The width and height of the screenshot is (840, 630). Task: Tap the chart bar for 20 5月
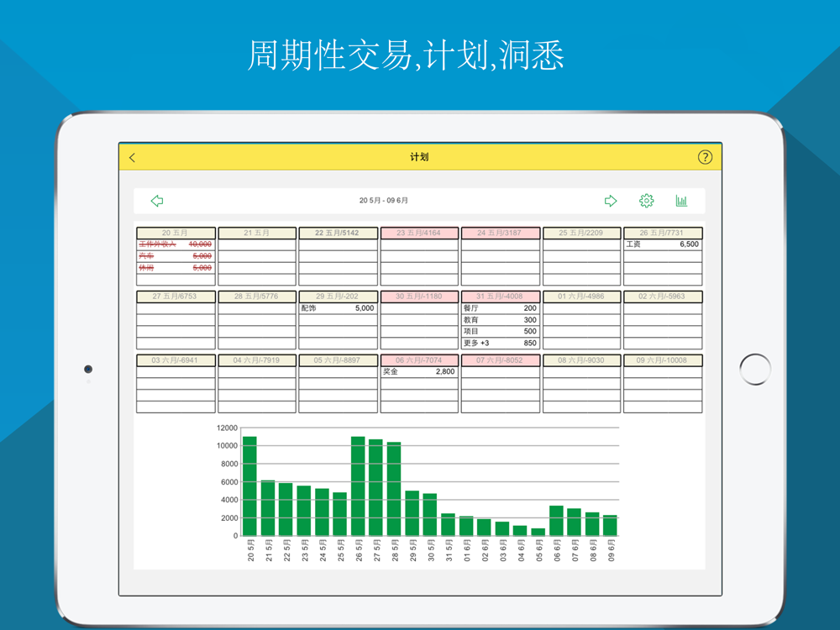(x=249, y=486)
